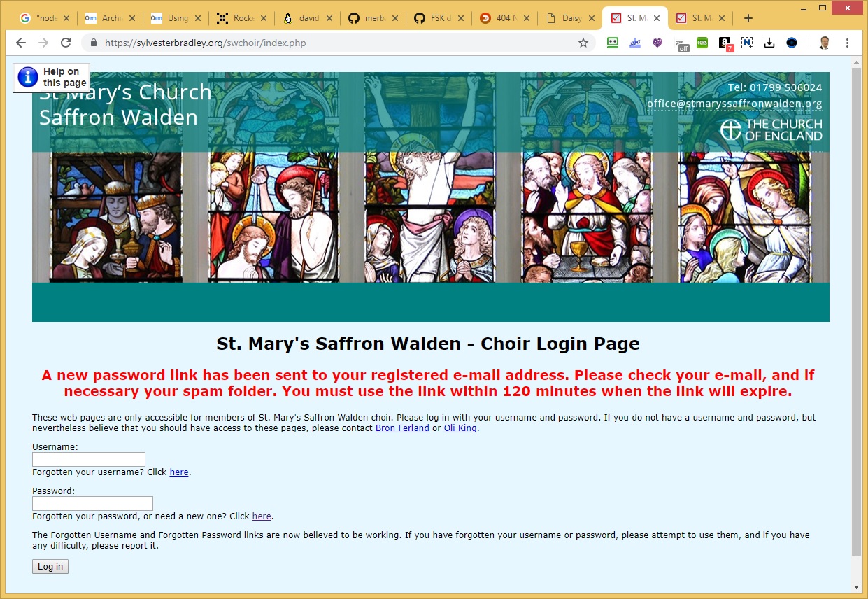Close the '404 N' tab
This screenshot has height=599, width=868.
[526, 18]
